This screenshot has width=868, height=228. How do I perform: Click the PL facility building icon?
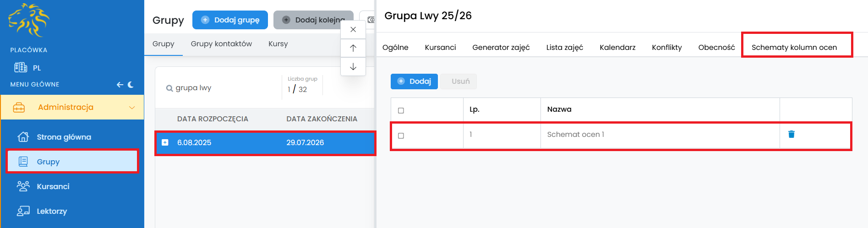click(x=21, y=68)
